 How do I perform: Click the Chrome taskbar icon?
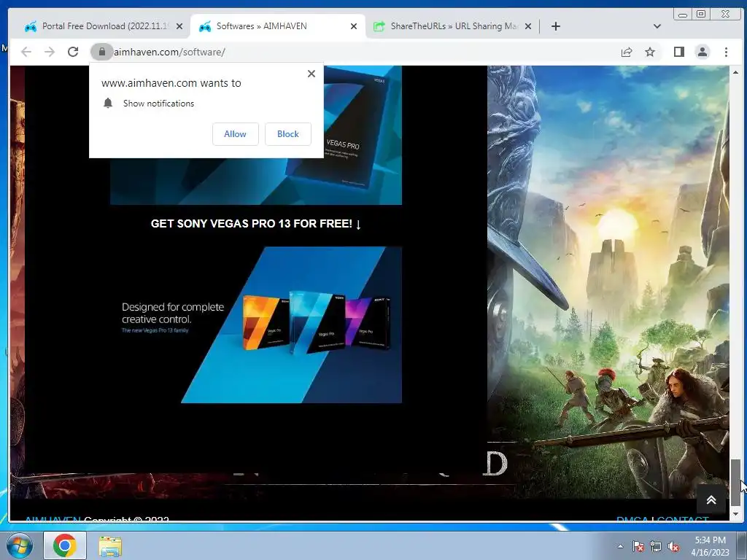coord(65,545)
